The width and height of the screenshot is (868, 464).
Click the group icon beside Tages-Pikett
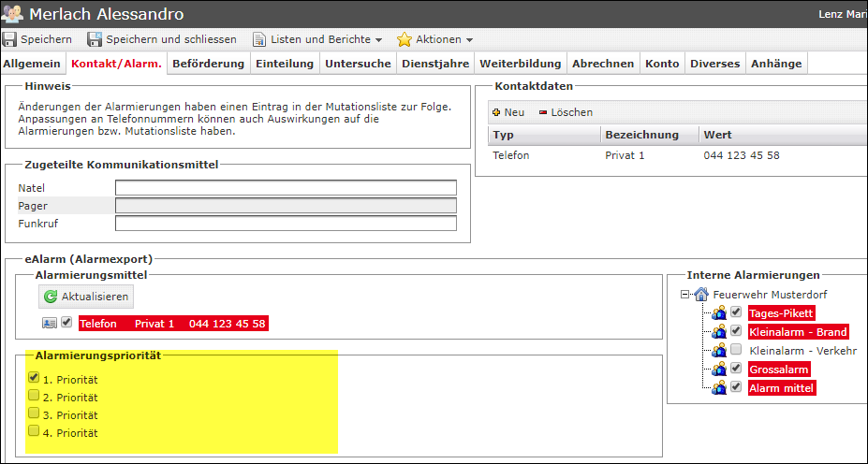point(718,313)
